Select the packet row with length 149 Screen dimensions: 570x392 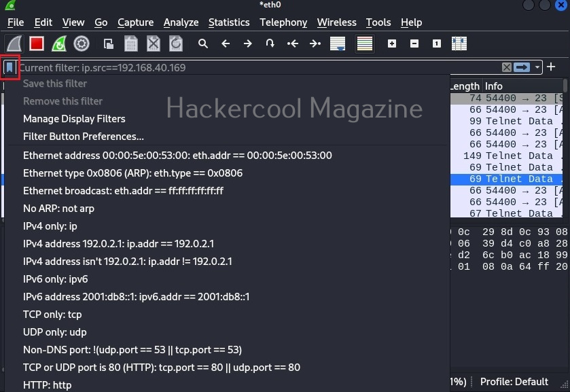point(507,156)
